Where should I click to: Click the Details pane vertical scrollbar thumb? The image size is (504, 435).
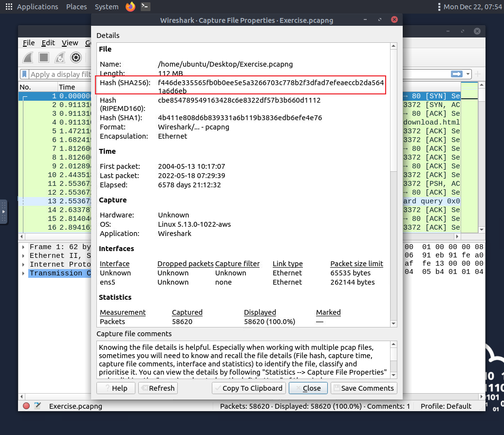pyautogui.click(x=393, y=110)
